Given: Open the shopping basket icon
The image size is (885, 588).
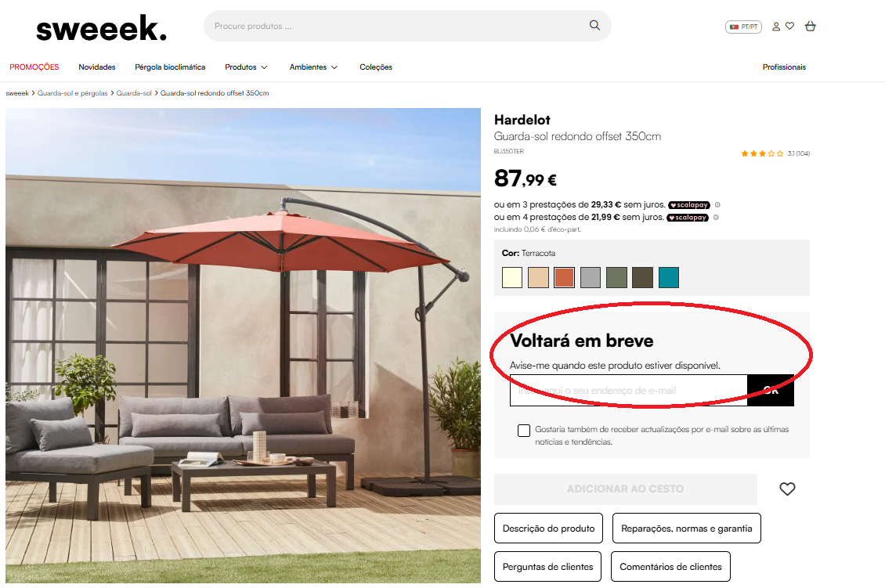Looking at the screenshot, I should point(811,26).
